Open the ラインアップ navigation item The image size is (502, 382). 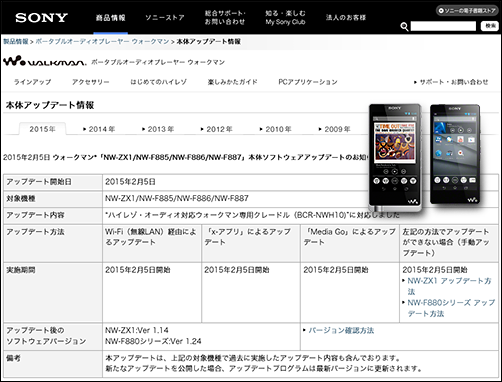[x=32, y=82]
